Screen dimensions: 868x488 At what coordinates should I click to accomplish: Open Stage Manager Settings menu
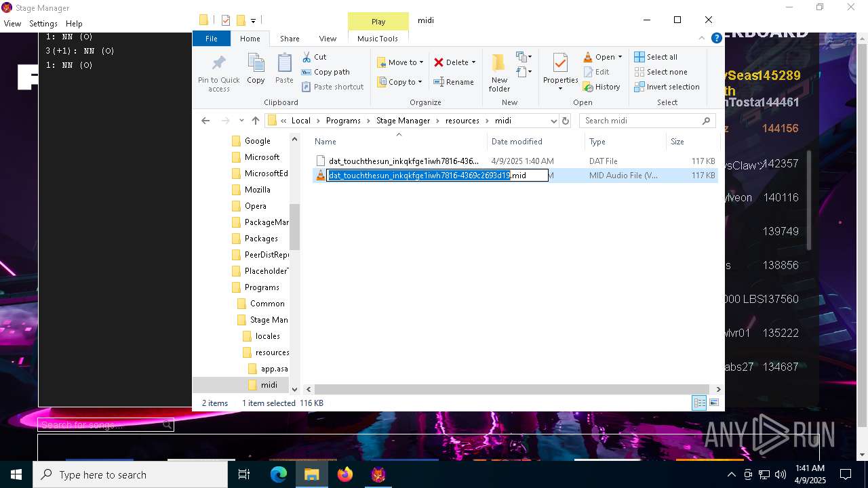click(43, 24)
